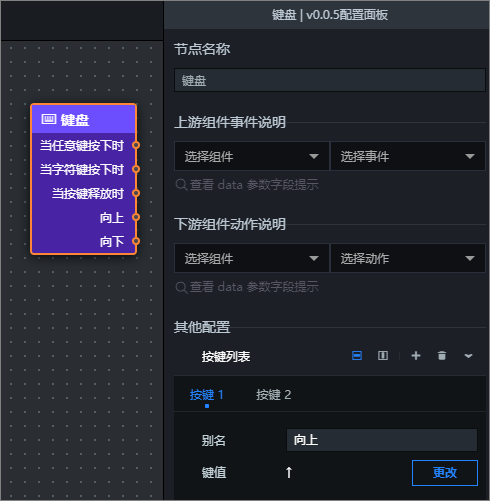Click the 向上 output port circle
490x501 pixels.
136,217
